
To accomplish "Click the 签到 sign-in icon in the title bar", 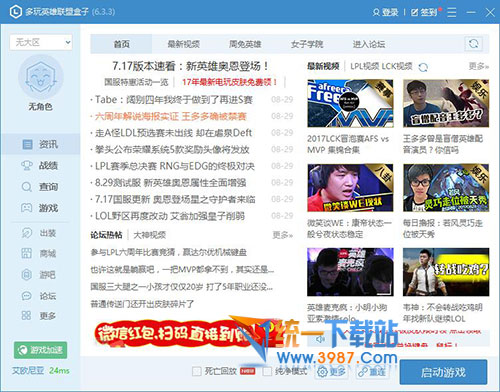I will [x=414, y=13].
